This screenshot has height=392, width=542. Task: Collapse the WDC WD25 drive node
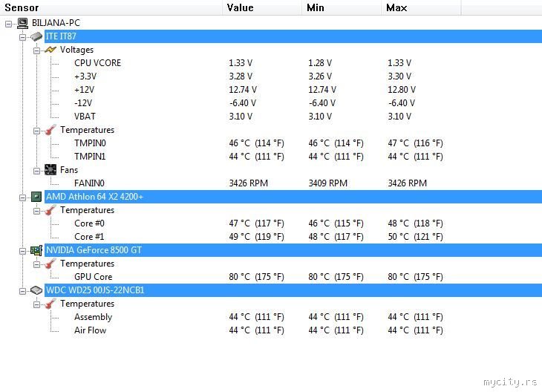22,292
